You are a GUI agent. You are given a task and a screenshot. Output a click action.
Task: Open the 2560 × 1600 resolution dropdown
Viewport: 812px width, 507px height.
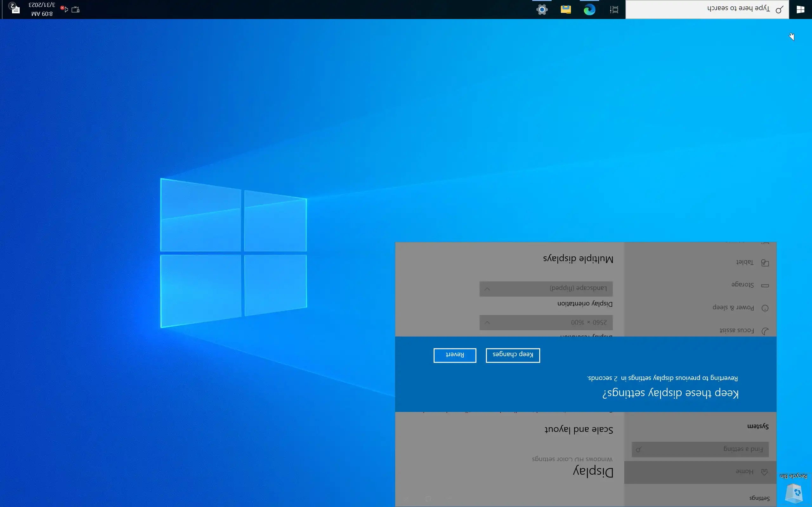(x=546, y=322)
